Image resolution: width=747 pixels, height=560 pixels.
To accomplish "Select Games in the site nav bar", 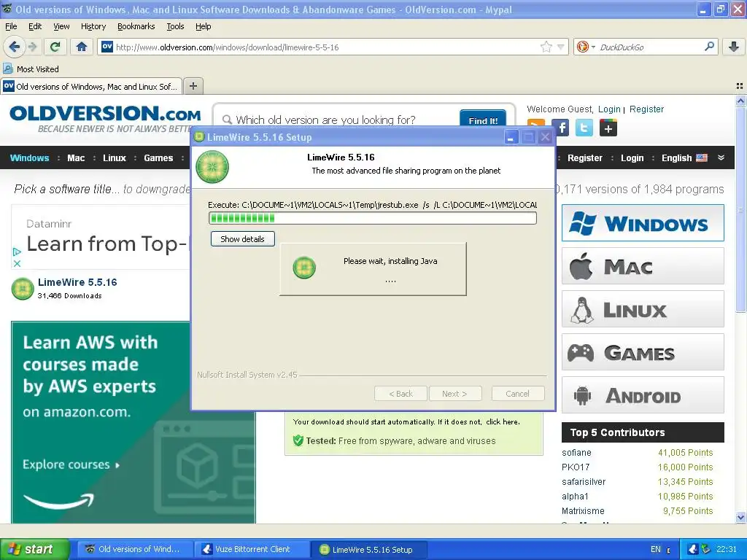I will (158, 157).
